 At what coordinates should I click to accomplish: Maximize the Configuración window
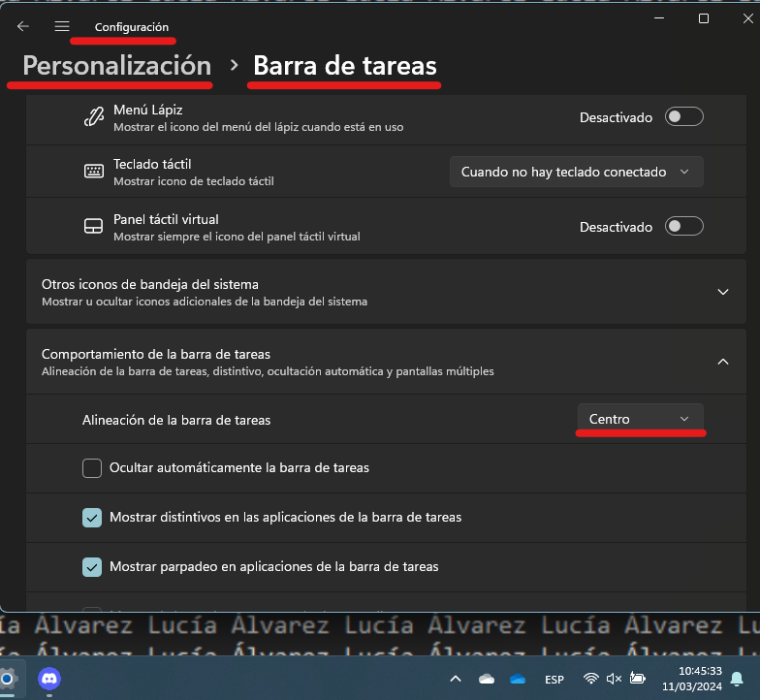pos(704,18)
